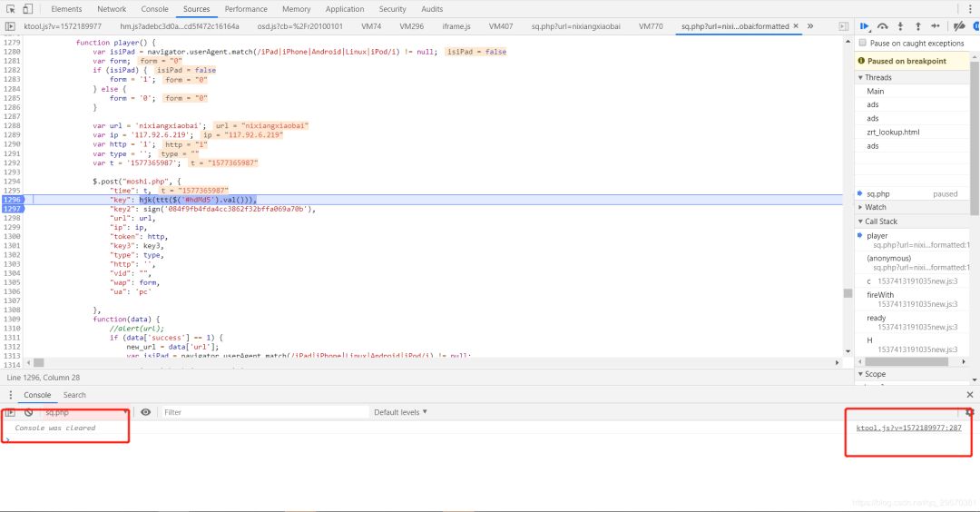Click the inspect element picker icon
980x512 pixels.
(10, 9)
